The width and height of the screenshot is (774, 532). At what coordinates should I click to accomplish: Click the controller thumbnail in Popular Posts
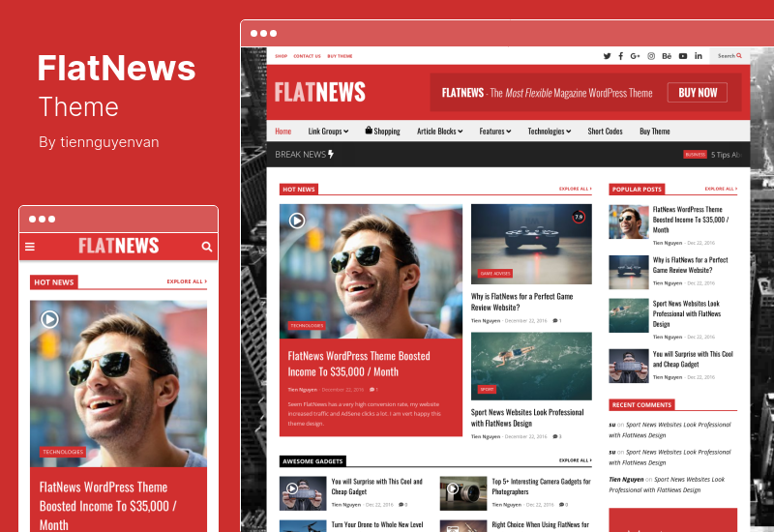(628, 272)
